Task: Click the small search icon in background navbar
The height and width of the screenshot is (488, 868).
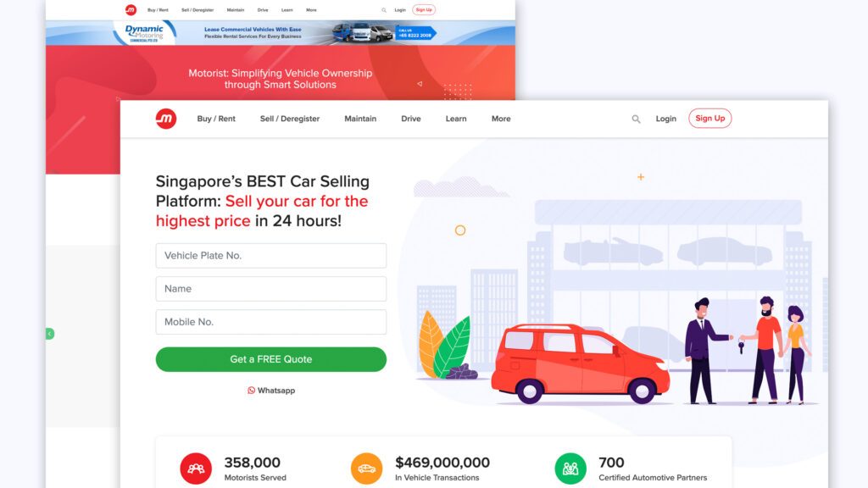Action: [x=384, y=10]
